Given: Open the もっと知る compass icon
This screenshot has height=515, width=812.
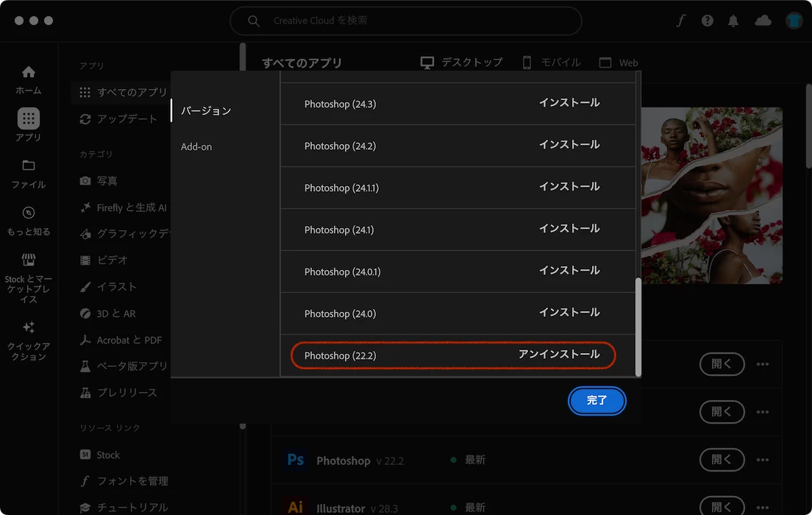Looking at the screenshot, I should click(29, 213).
